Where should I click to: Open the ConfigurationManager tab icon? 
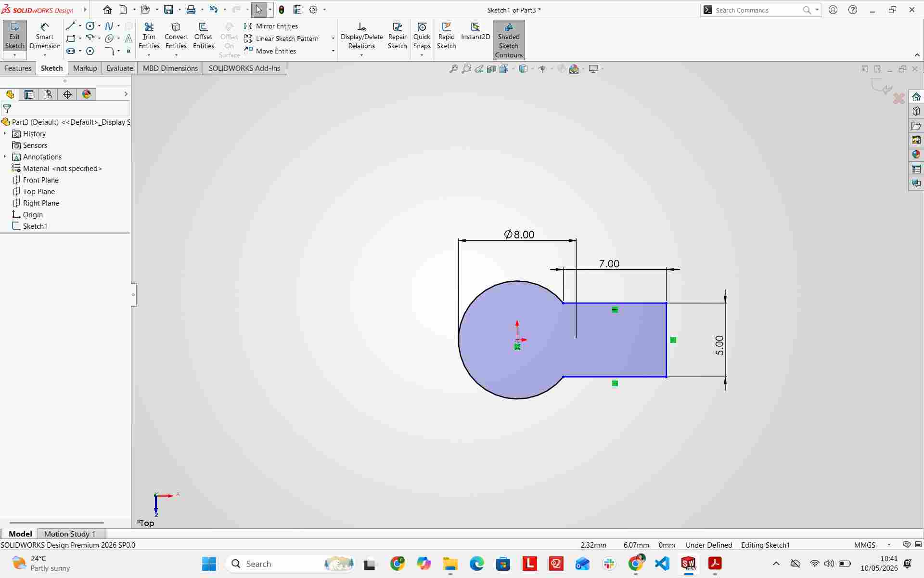[x=48, y=94]
